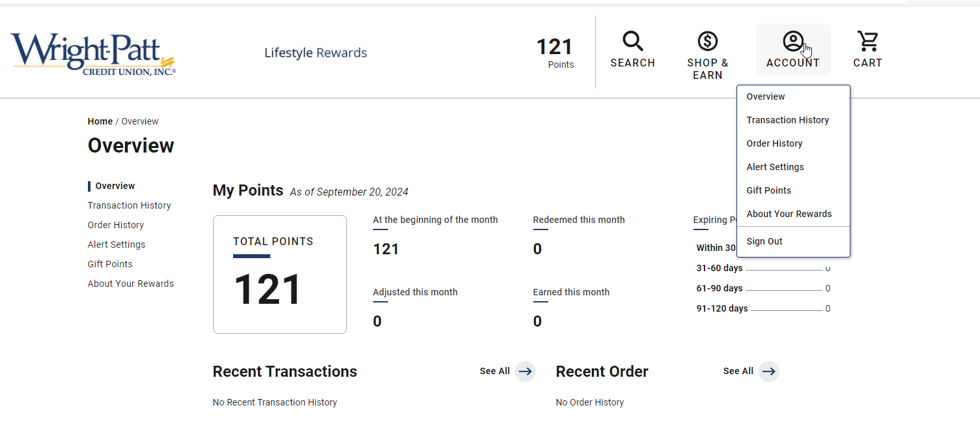Open Alert Settings from the left sidebar
The width and height of the screenshot is (980, 427).
click(116, 244)
